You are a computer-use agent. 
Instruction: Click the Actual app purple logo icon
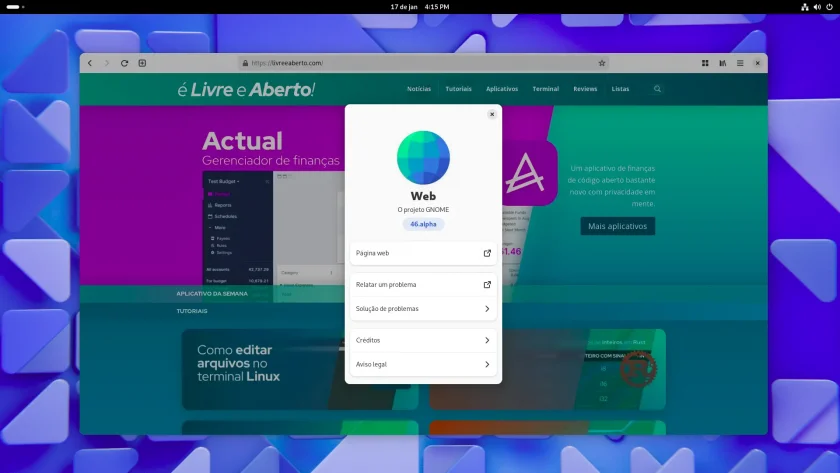click(529, 172)
